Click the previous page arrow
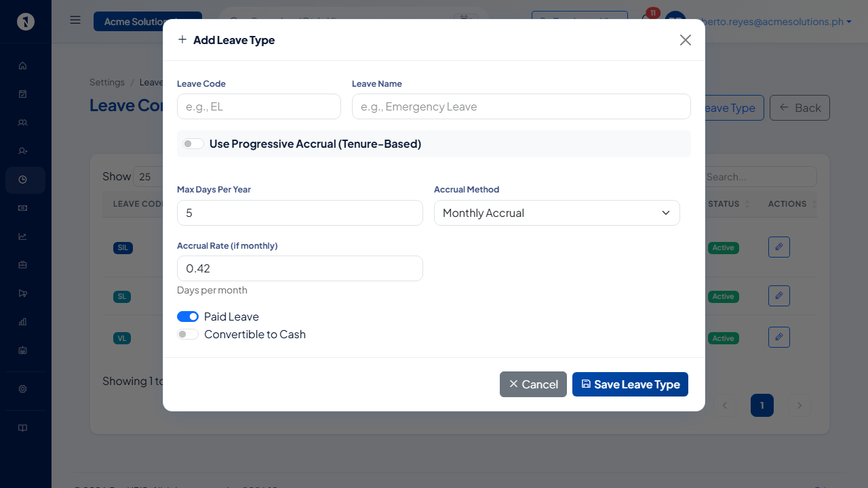Image resolution: width=868 pixels, height=488 pixels. point(724,405)
